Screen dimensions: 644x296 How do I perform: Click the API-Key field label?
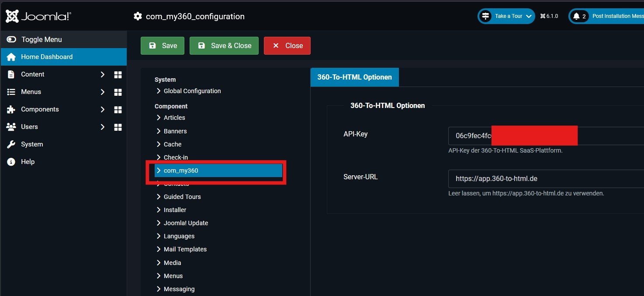click(x=356, y=134)
